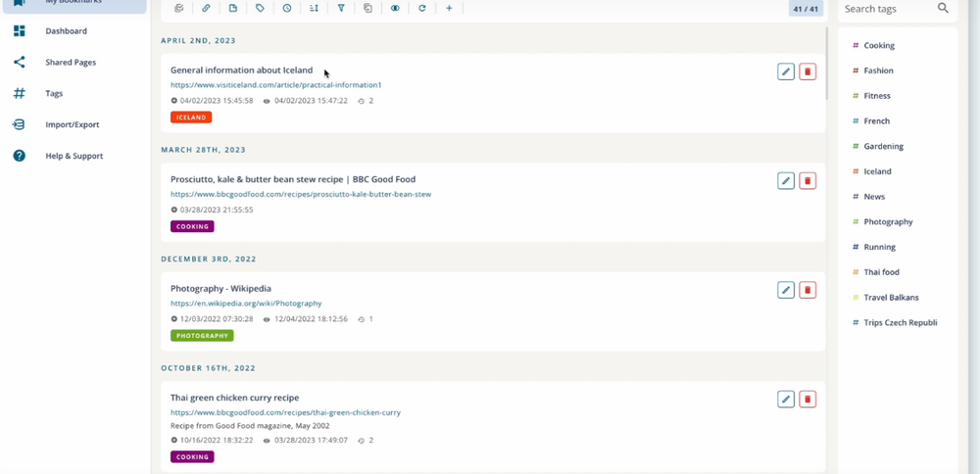Toggle the eye visibility toolbar icon
Image resolution: width=980 pixels, height=474 pixels.
click(x=395, y=9)
